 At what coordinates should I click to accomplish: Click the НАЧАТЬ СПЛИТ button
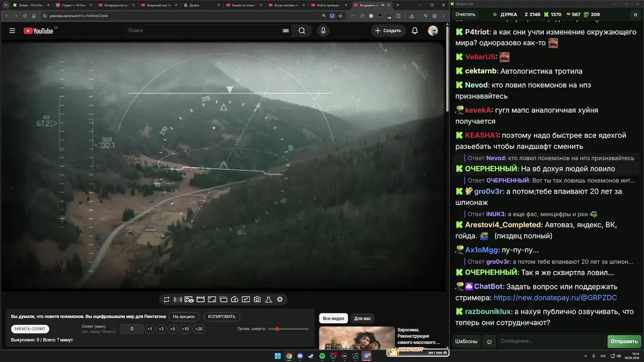pyautogui.click(x=30, y=329)
